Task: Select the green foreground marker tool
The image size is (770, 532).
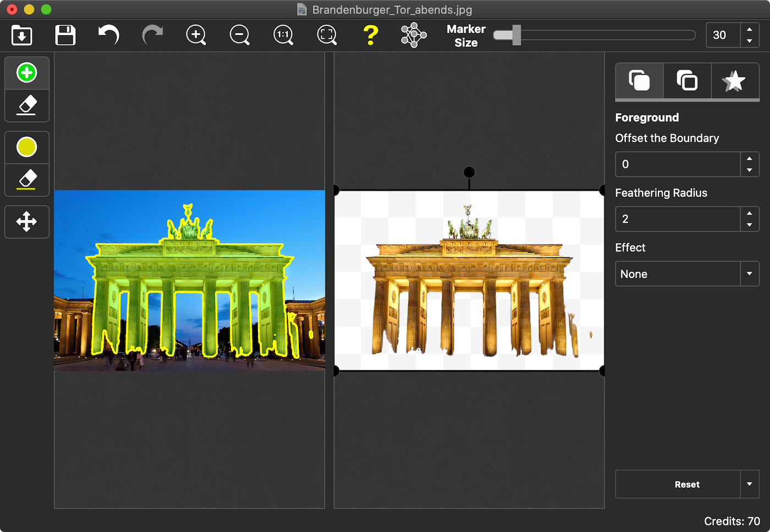Action: pyautogui.click(x=27, y=73)
